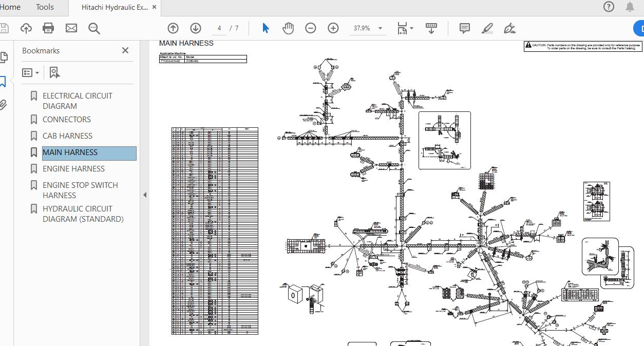Click the email envelope icon
Image resolution: width=644 pixels, height=346 pixels.
71,28
